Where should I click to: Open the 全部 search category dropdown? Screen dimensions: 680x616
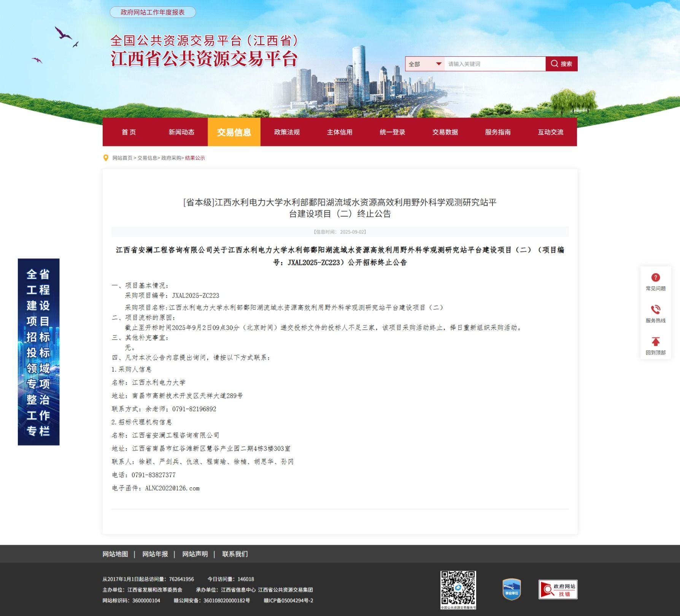[424, 64]
